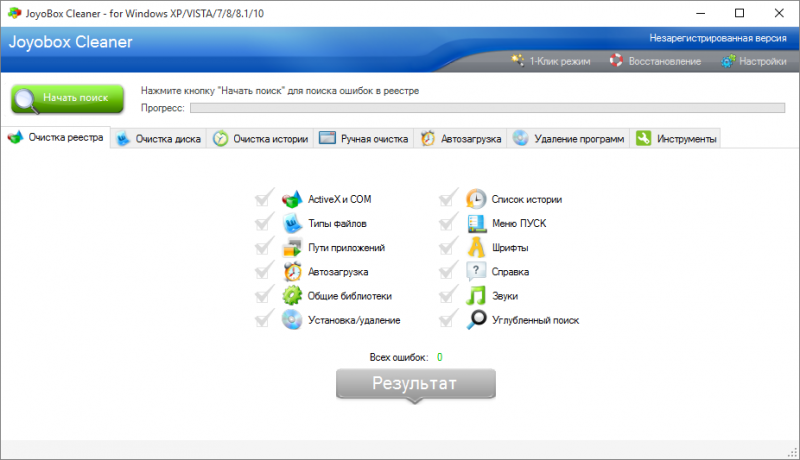Click the Установка/удаление disc icon
The image size is (800, 460).
(292, 320)
